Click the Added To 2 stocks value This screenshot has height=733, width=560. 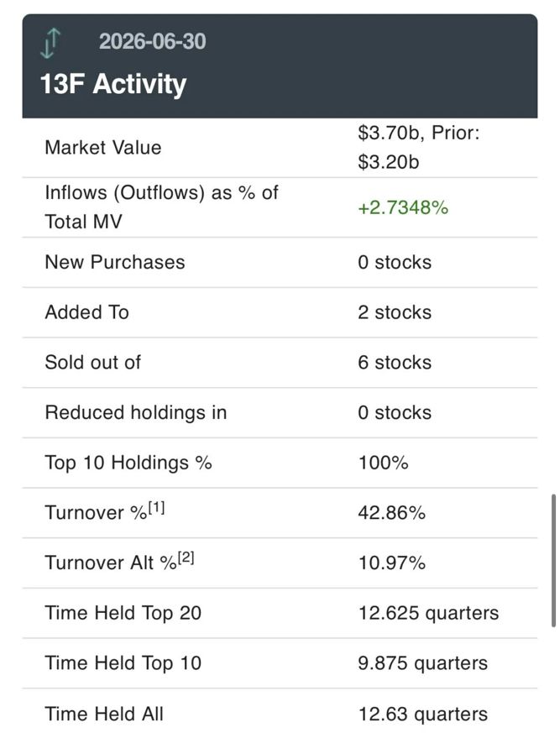coord(395,312)
